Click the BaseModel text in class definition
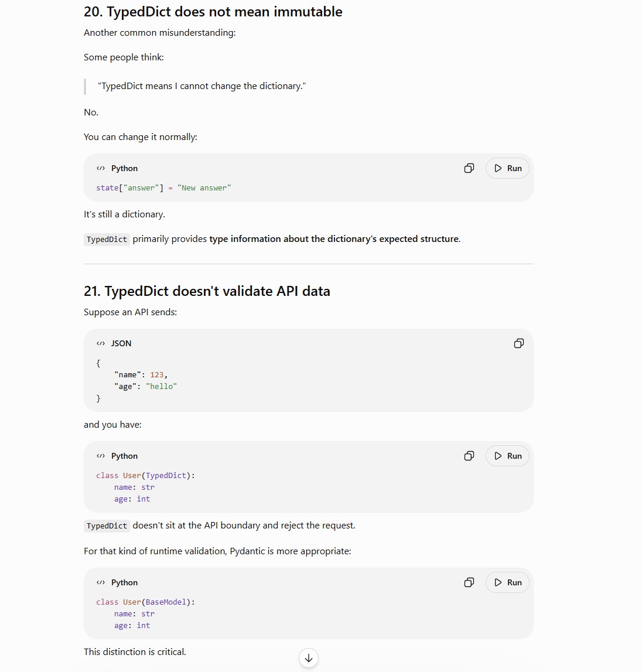This screenshot has height=672, width=642. click(x=166, y=602)
